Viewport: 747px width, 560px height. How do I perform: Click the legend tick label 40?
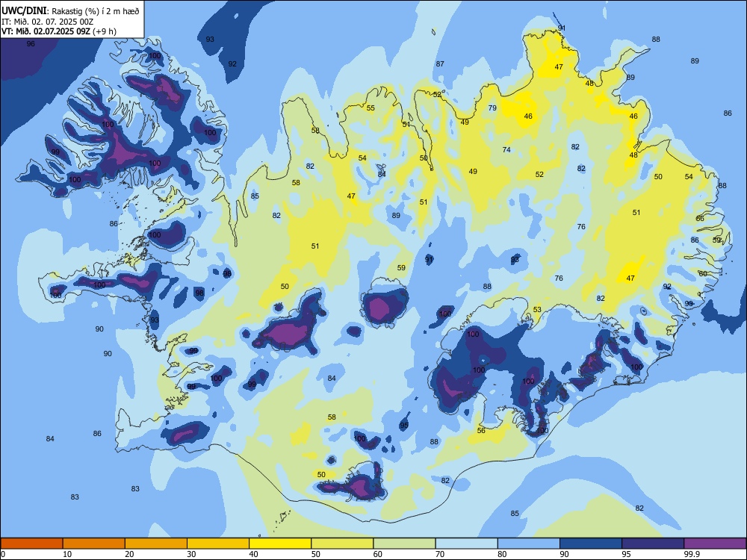253,554
